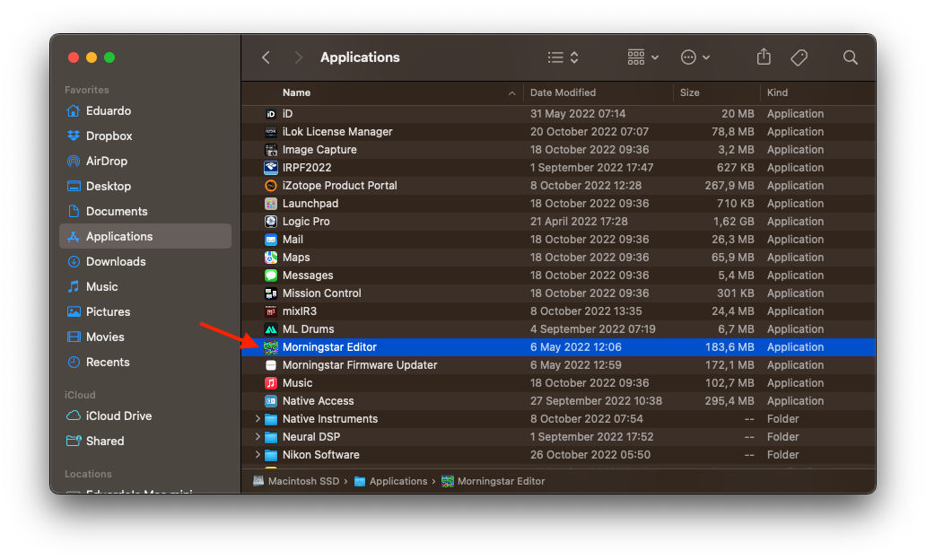
Task: Click date 21 April 2022 17:28
Action: pos(579,222)
